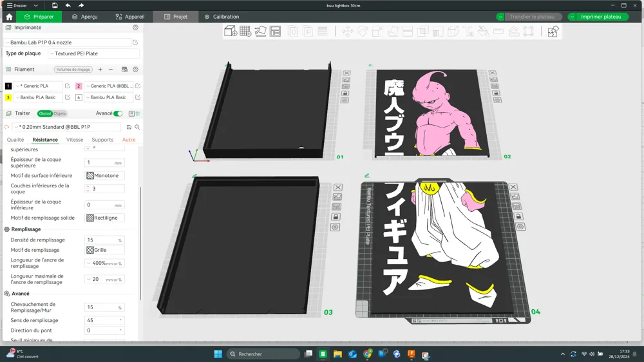Click the Densité de remplissage value field
The height and width of the screenshot is (362, 644).
click(104, 240)
